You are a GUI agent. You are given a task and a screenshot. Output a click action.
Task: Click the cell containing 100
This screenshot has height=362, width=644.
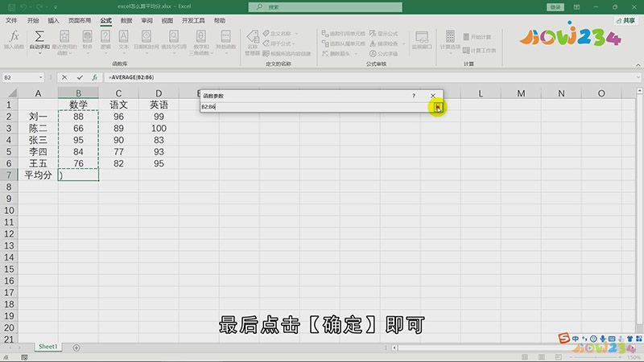pyautogui.click(x=159, y=129)
